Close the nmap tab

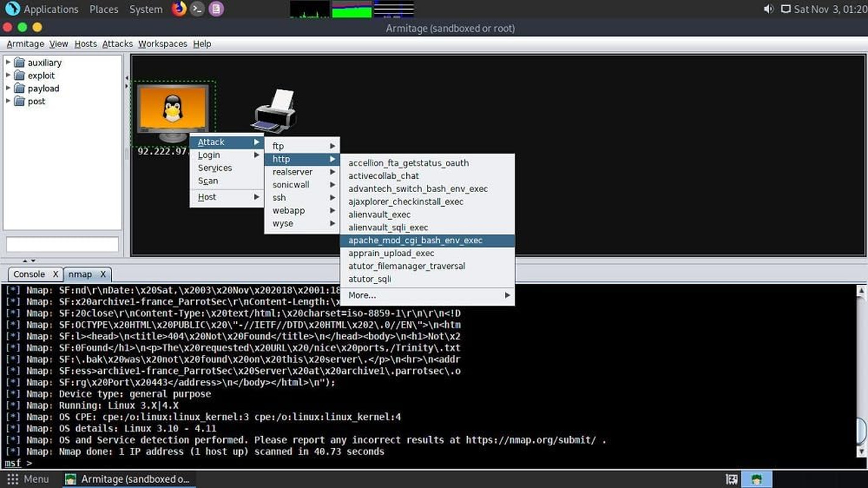[102, 274]
